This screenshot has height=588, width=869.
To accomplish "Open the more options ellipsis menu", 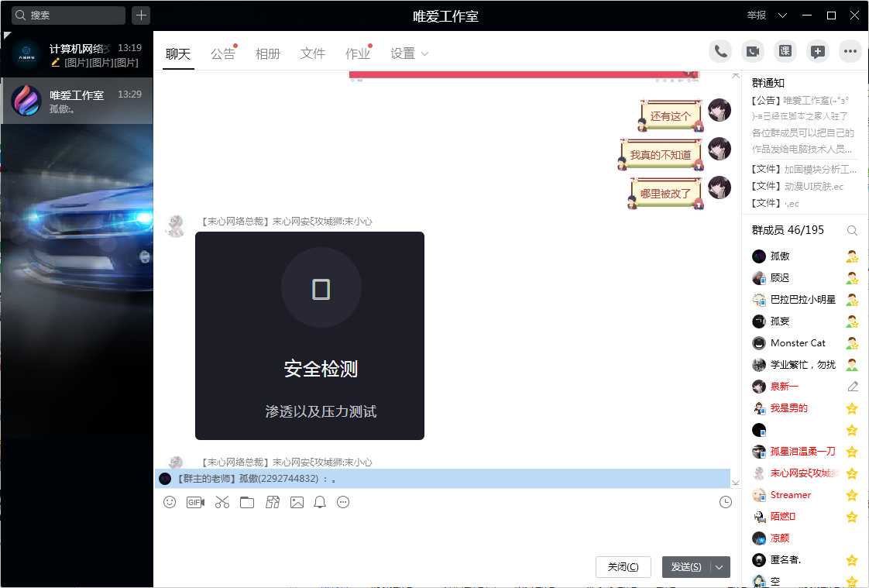I will pos(850,52).
